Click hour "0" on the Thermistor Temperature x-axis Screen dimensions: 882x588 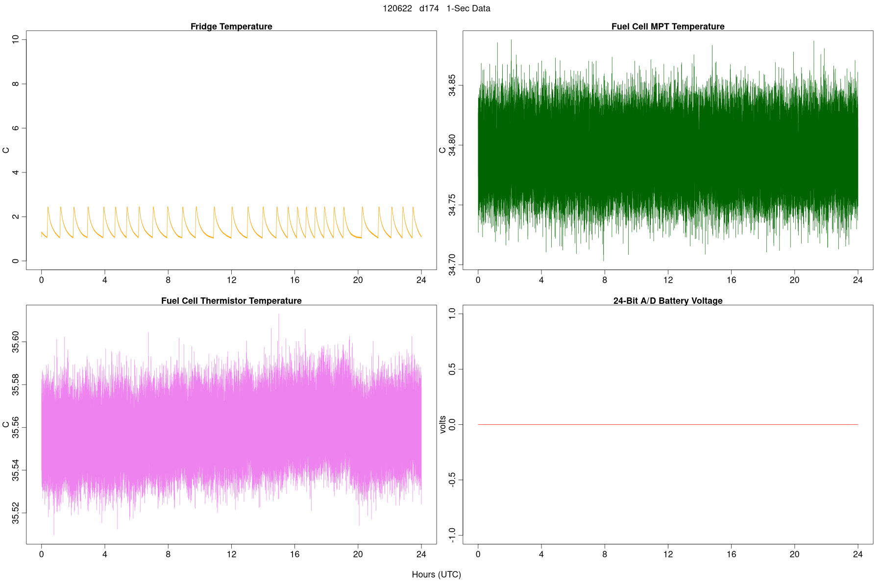[42, 554]
